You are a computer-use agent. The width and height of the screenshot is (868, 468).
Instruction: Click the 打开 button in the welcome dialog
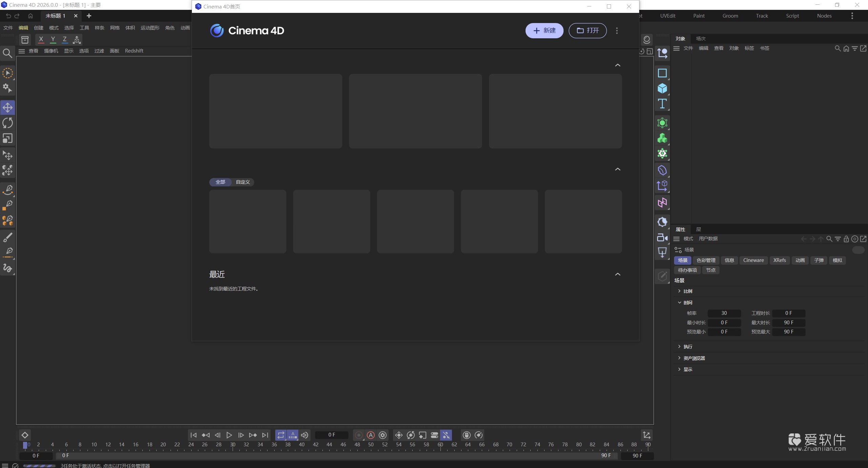(x=587, y=30)
